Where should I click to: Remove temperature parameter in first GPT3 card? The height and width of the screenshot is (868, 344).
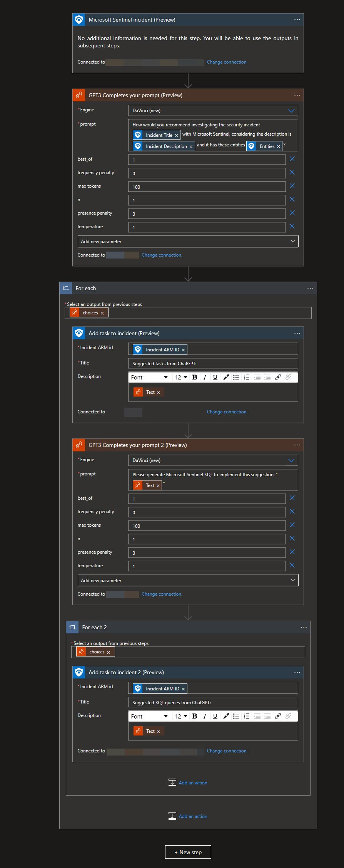[292, 227]
